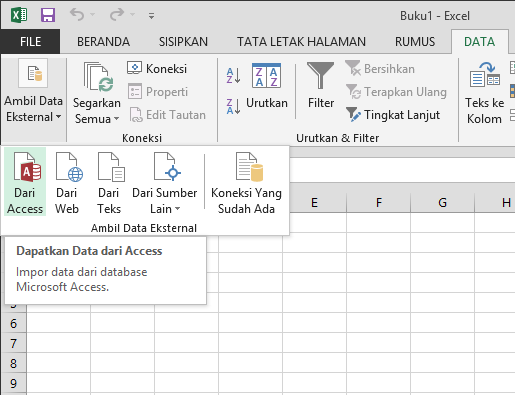The width and height of the screenshot is (515, 395).
Task: Click Bersihkan to clear filter
Action: [x=380, y=69]
